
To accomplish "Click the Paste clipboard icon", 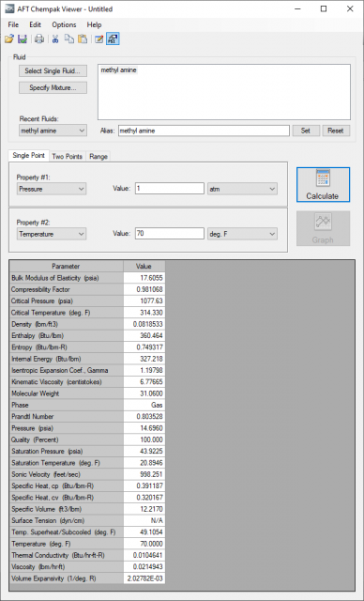I will tap(83, 39).
